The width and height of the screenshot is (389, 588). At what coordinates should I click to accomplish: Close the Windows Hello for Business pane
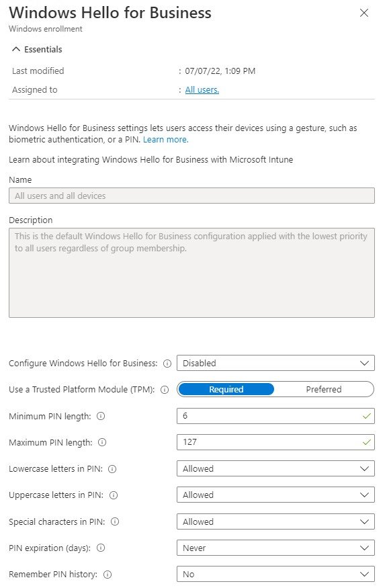[x=364, y=13]
